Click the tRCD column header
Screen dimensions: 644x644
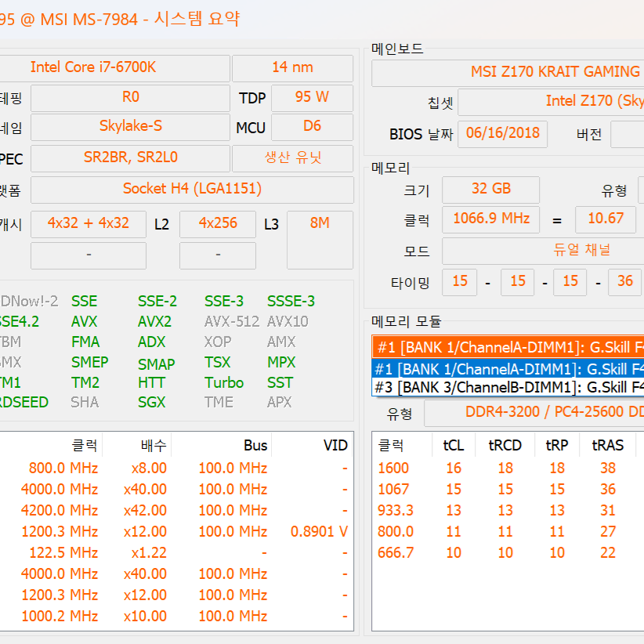tap(505, 445)
